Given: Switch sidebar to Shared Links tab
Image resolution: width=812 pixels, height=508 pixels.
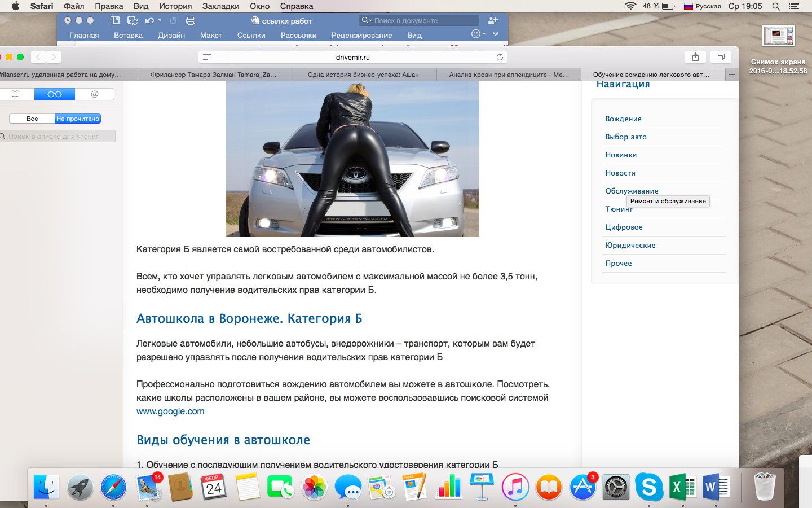Looking at the screenshot, I should pyautogui.click(x=95, y=94).
